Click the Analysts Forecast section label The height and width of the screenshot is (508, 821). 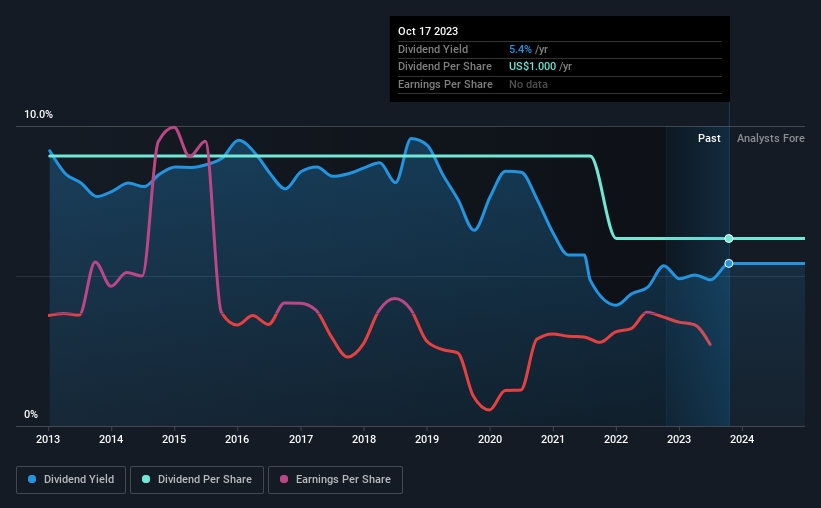coord(771,138)
